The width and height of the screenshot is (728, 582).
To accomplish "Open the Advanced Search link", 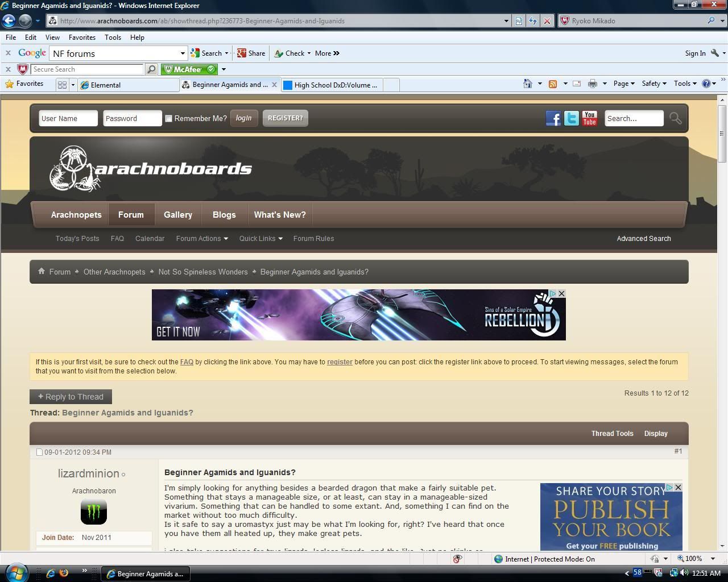I will point(644,239).
